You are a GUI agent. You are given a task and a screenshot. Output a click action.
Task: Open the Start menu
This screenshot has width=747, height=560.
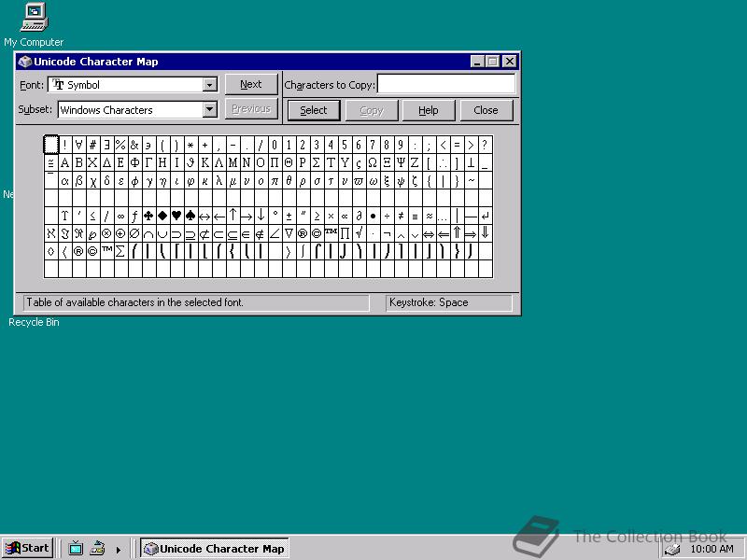click(28, 548)
